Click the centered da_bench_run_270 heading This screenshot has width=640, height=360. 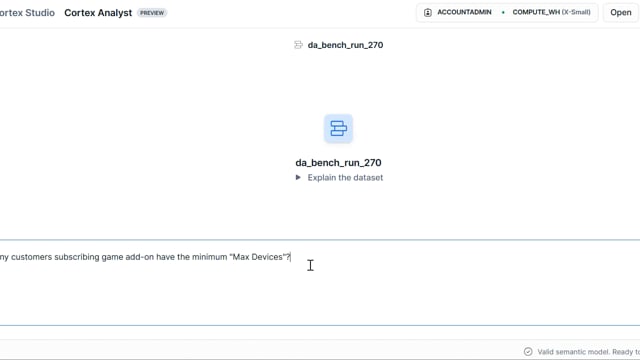click(x=338, y=162)
